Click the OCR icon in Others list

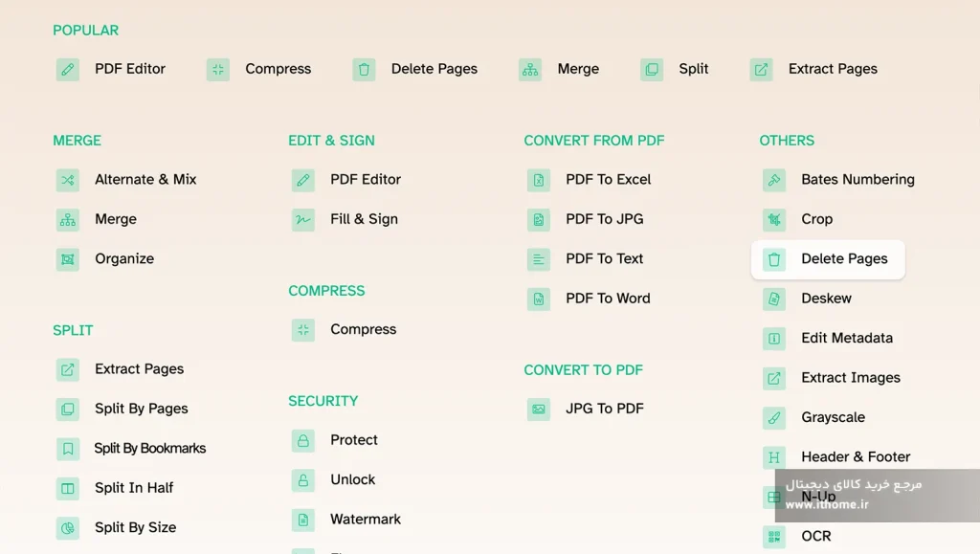pos(773,537)
